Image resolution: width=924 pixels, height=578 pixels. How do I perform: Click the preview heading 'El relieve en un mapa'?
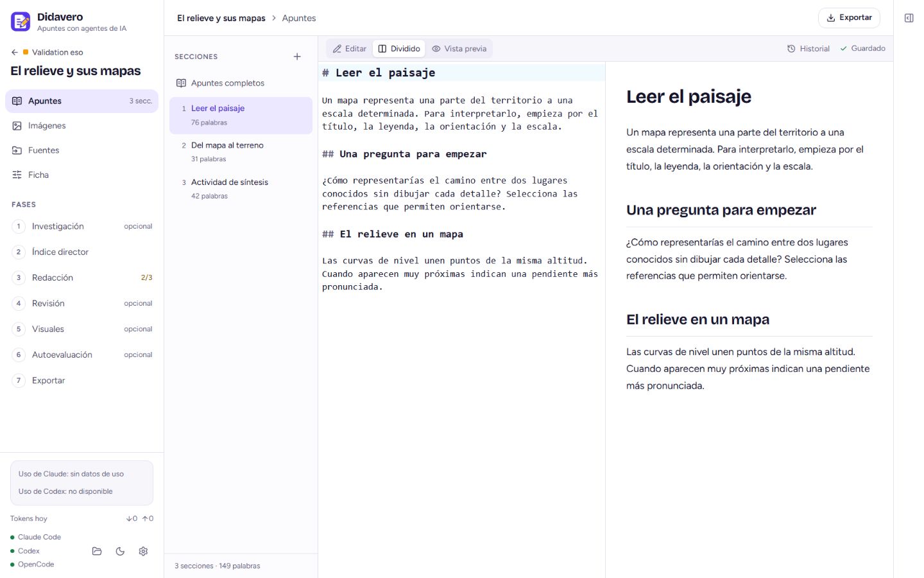click(697, 320)
